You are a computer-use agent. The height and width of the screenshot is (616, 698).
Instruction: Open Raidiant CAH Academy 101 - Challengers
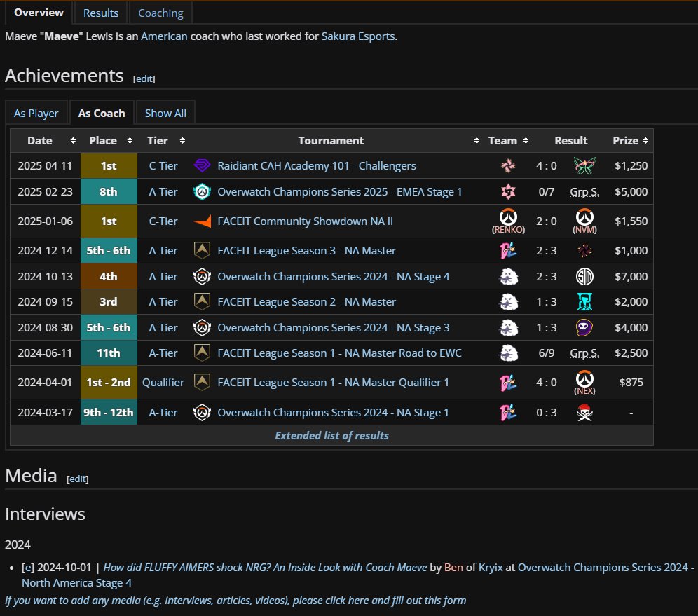(317, 165)
